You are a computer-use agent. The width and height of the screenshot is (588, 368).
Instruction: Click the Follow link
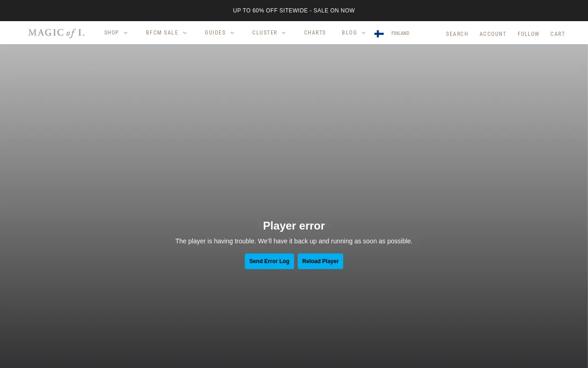[528, 34]
